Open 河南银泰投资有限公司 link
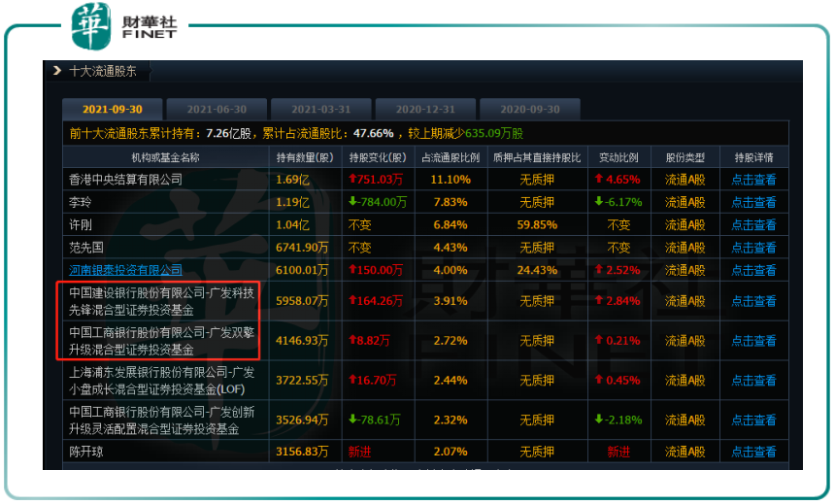 click(125, 270)
